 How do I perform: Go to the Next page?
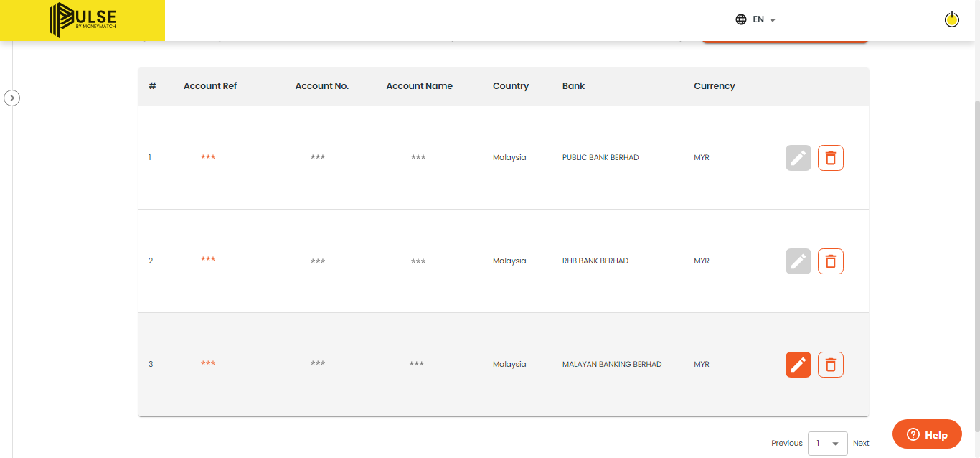(x=861, y=443)
